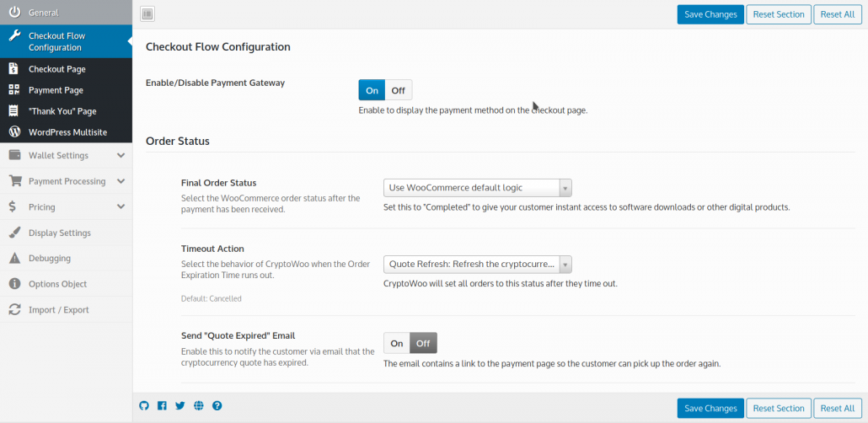Click the info circle icon for Options Object
Screen dimensions: 868x423
15,283
